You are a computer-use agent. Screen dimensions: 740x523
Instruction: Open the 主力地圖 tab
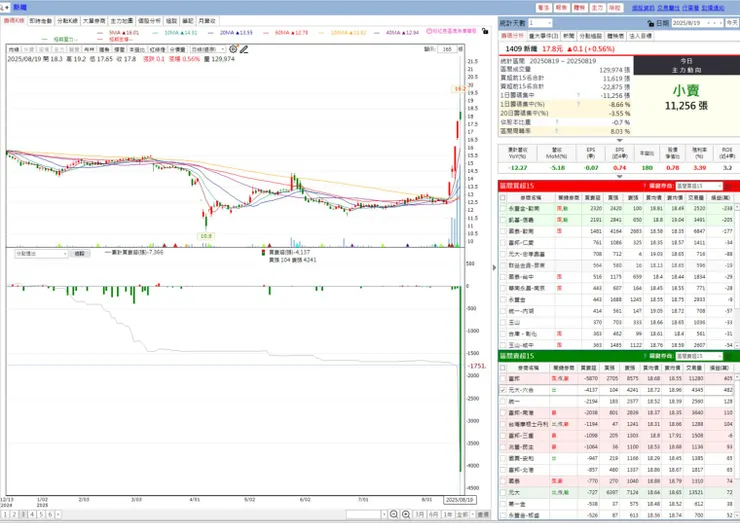122,21
